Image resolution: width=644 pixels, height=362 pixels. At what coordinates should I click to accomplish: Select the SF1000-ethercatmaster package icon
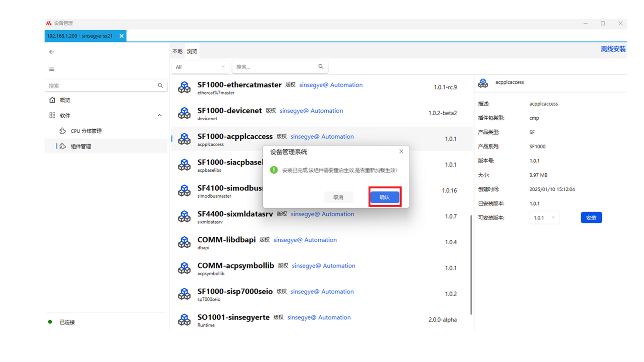pos(184,87)
